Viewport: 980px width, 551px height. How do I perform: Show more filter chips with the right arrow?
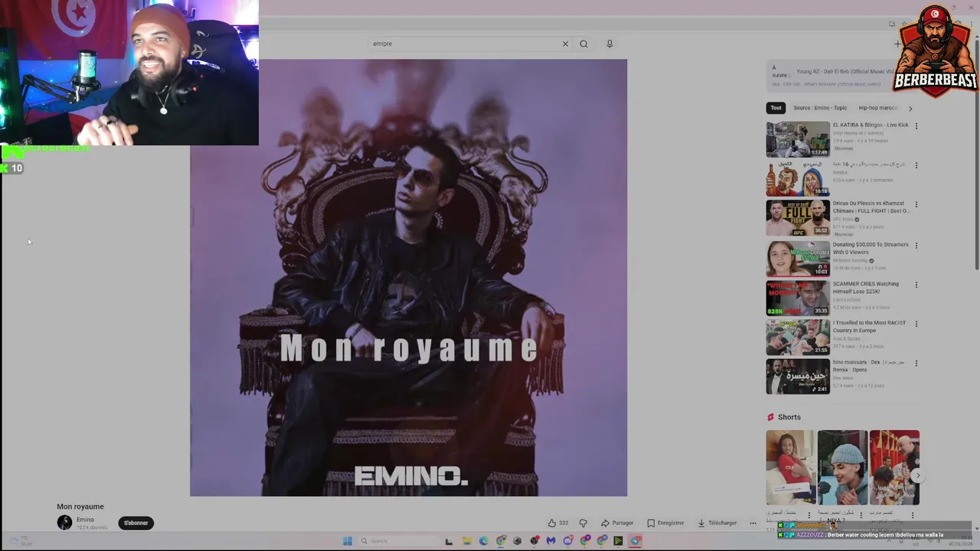click(910, 108)
